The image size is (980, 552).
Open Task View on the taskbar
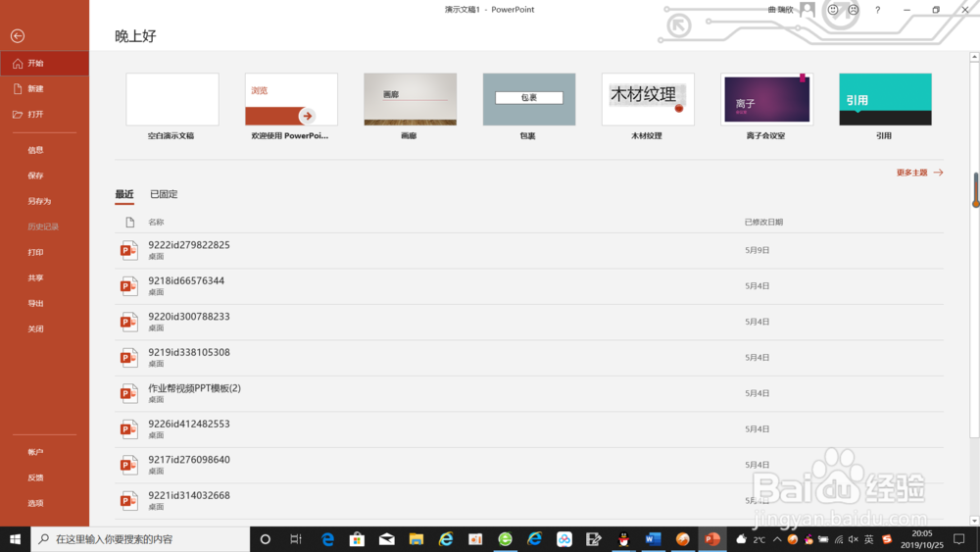pyautogui.click(x=296, y=539)
